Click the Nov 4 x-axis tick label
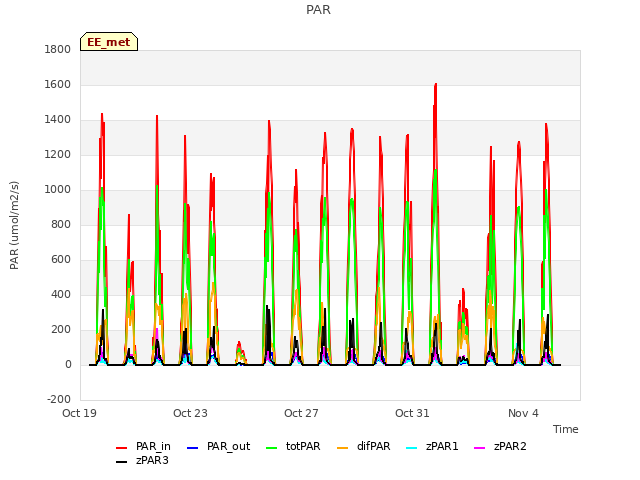Image resolution: width=640 pixels, height=480 pixels. point(524,413)
